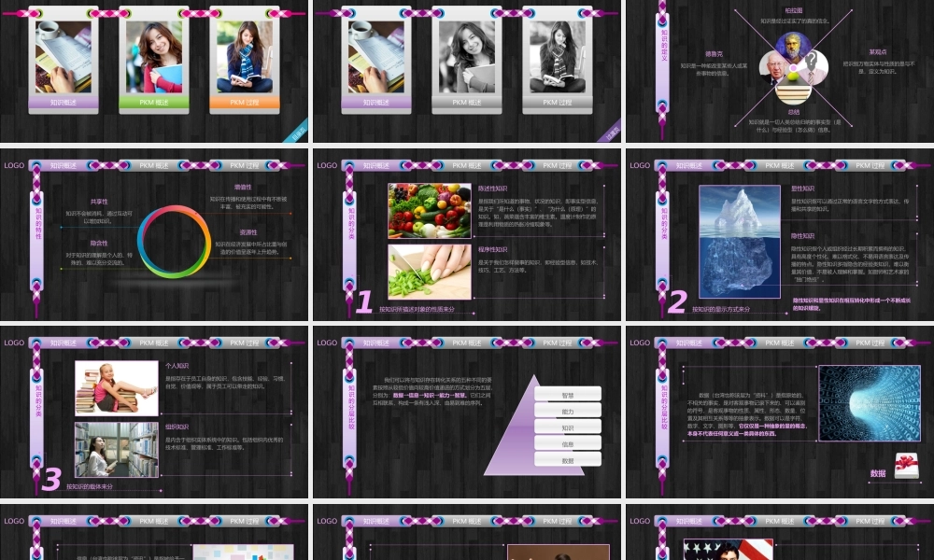
Task: Select the purple 知识概述 label under the color book photo
Action: pos(64,103)
